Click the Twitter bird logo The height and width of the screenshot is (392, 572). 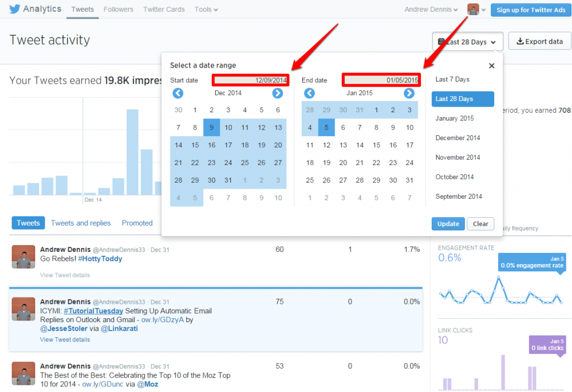click(x=15, y=9)
